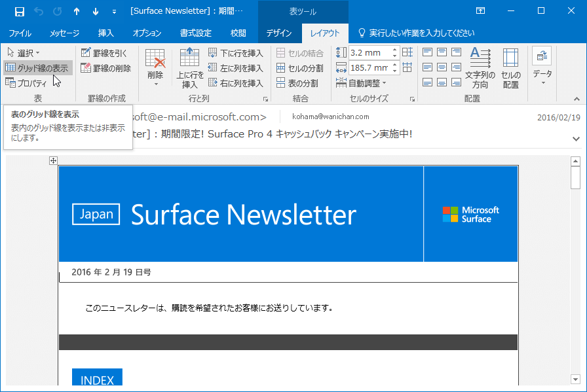Click セルの結合
The width and height of the screenshot is (587, 392).
point(300,53)
